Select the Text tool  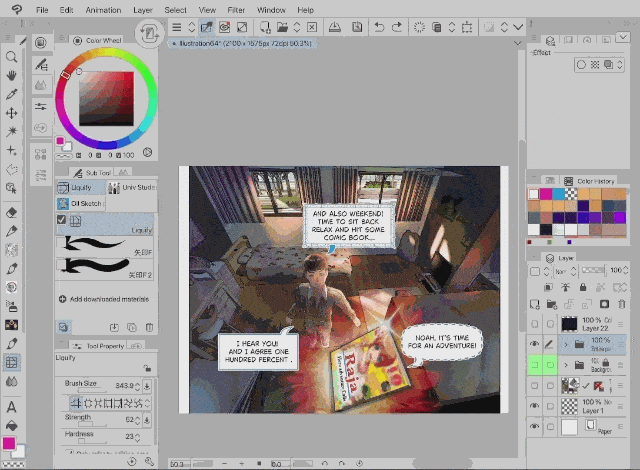tap(11, 407)
